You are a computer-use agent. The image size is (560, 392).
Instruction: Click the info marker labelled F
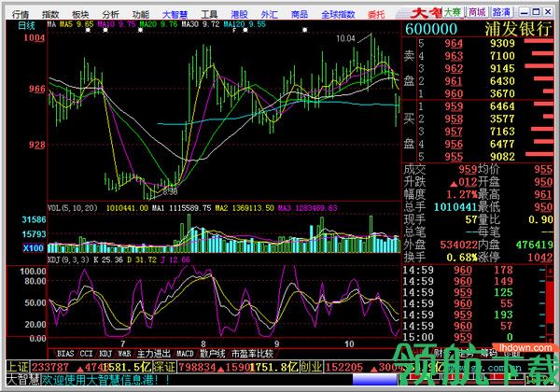[234, 31]
